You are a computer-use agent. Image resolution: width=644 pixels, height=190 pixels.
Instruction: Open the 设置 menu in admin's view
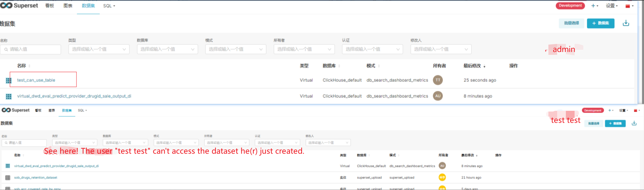612,6
